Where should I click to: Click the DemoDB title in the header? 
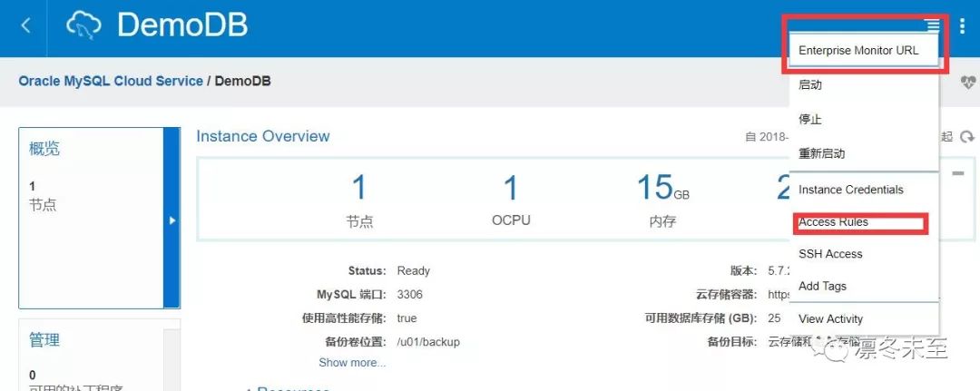[x=182, y=25]
